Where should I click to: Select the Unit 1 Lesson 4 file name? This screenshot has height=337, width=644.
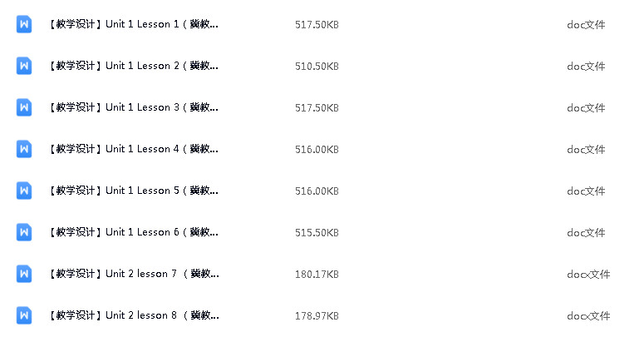coord(134,149)
